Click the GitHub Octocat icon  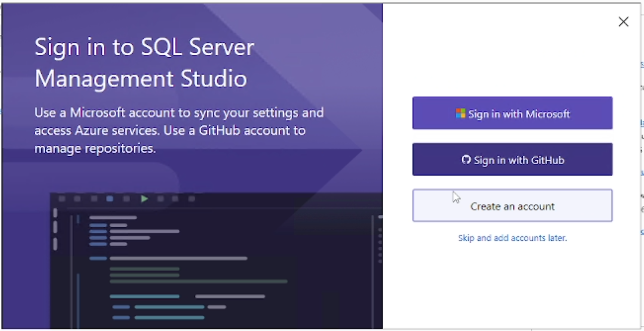(466, 160)
